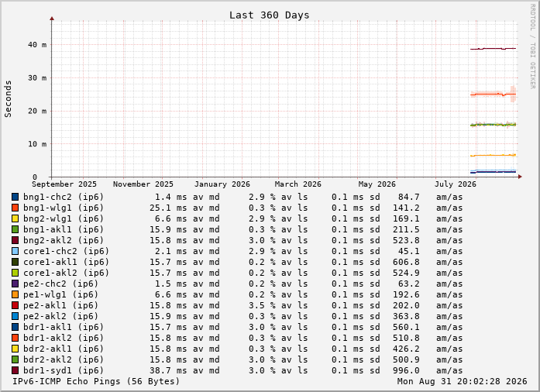Click the 30 m y-axis label
540x392 pixels.
point(37,77)
